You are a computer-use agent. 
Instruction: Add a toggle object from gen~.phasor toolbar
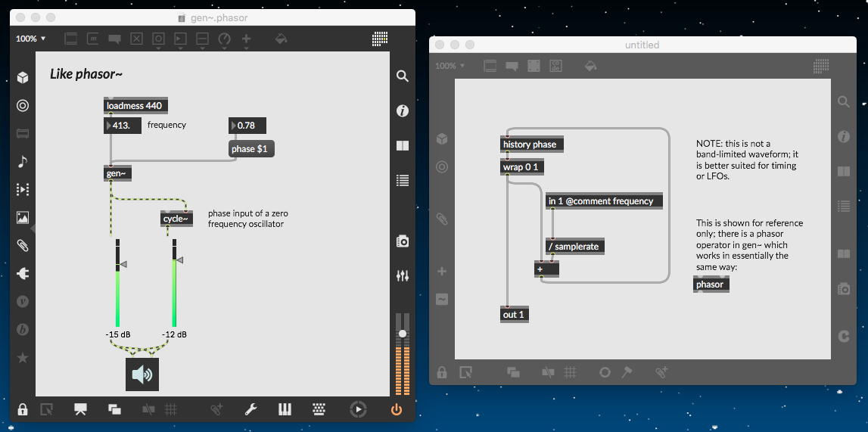click(136, 39)
